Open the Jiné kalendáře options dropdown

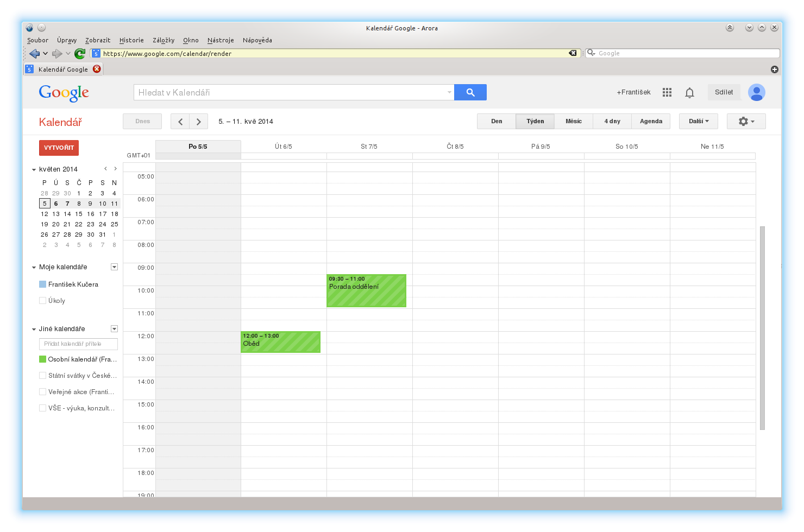tap(114, 329)
